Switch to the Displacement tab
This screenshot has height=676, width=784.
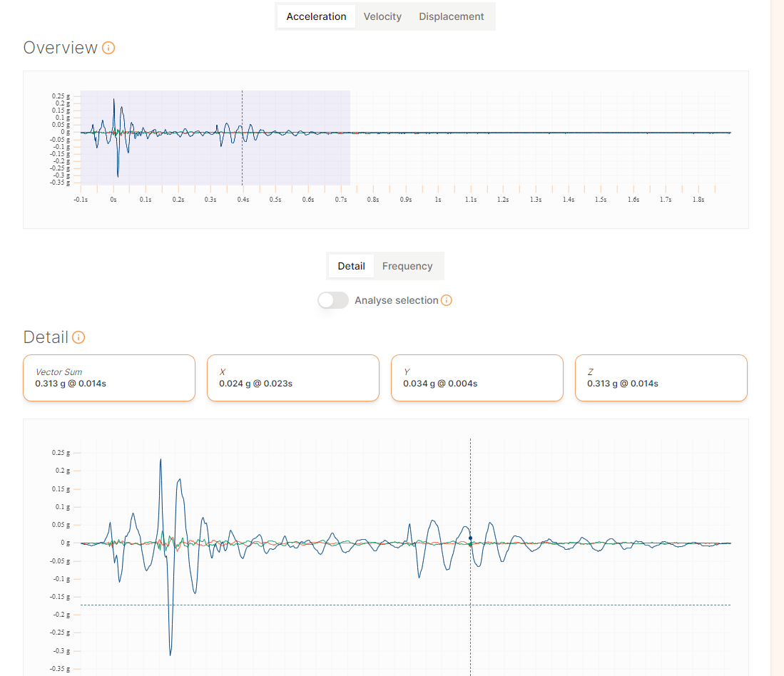click(x=451, y=16)
